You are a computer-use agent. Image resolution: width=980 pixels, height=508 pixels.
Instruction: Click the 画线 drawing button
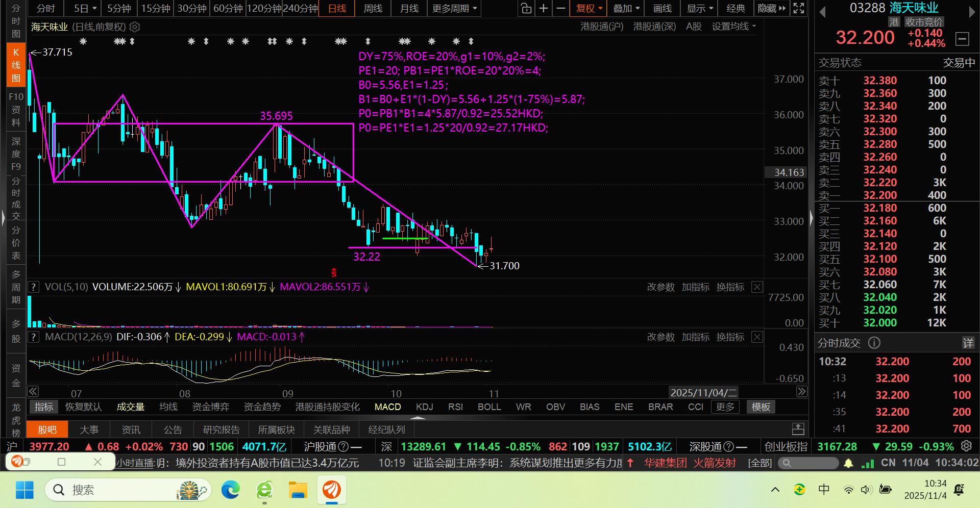pos(663,9)
